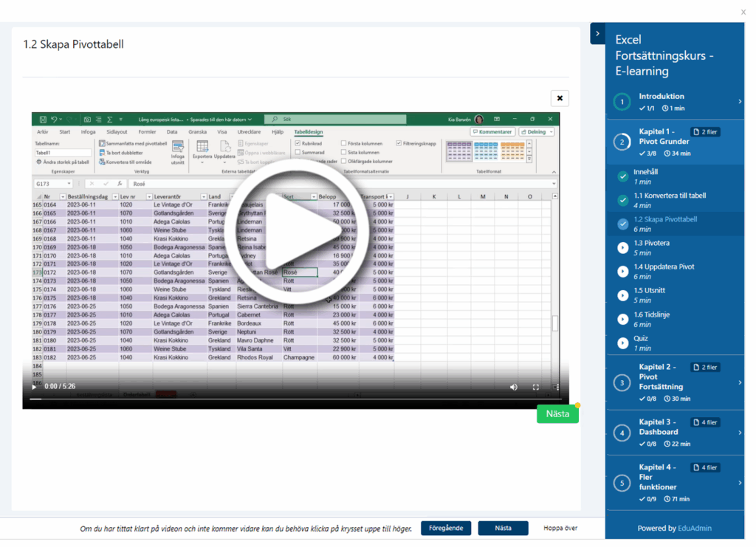The width and height of the screenshot is (756, 547).
Task: Click the step 5 circle for Kapitel 4
Action: [622, 483]
